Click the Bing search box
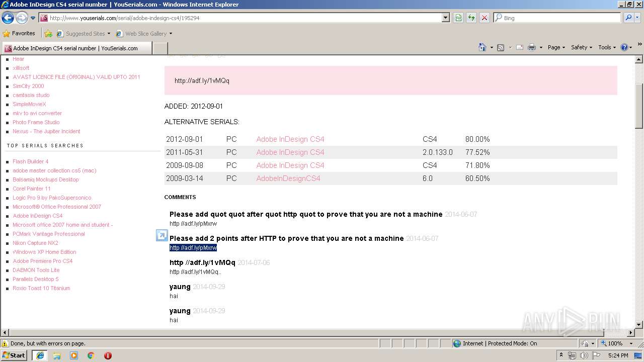 [x=557, y=18]
